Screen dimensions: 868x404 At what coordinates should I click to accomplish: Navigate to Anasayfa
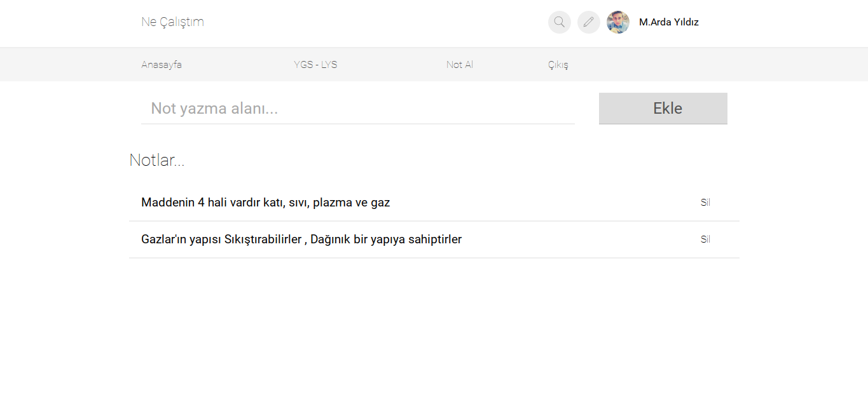(162, 64)
